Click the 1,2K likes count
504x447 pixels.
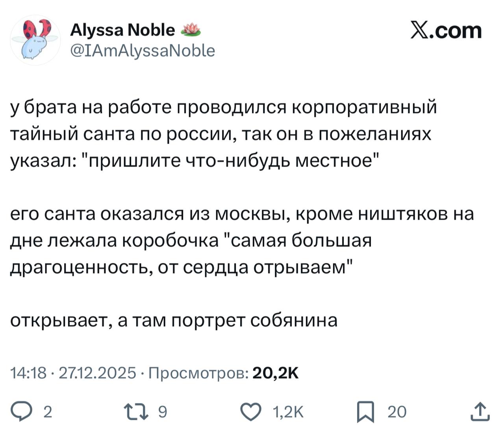288,412
